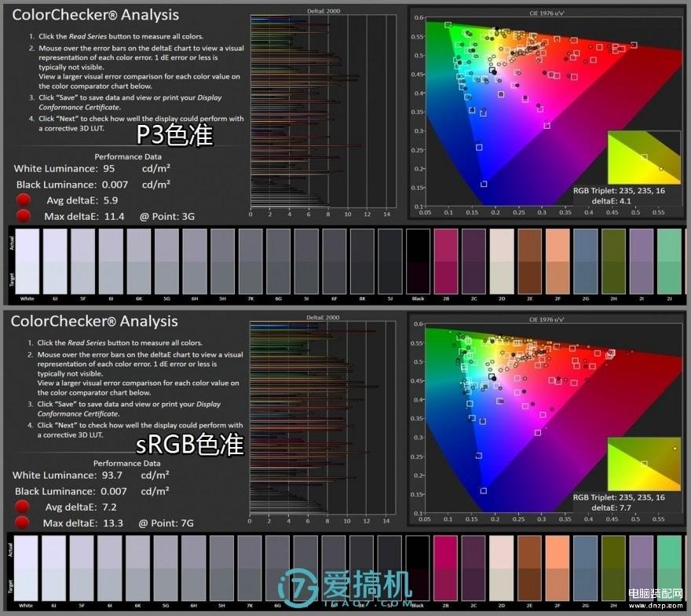Click red indicator beside Max deltaE 11.4
The image size is (691, 616).
(x=23, y=216)
